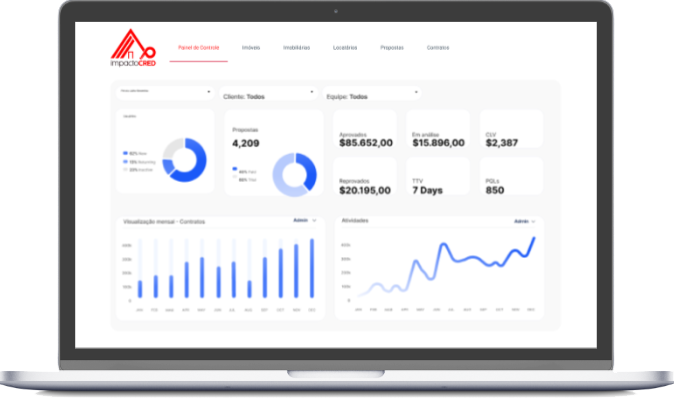Open the Painel de Controle tab
680x407 pixels.
click(198, 48)
